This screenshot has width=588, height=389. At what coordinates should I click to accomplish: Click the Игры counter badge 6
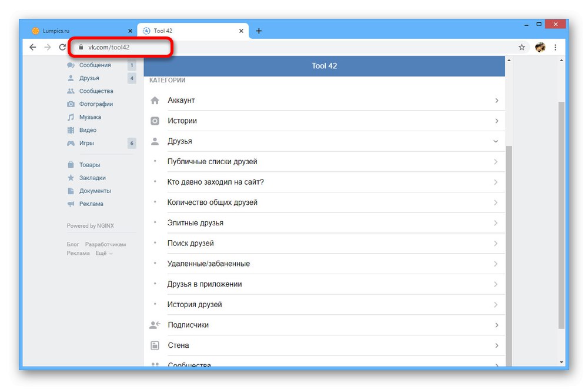click(132, 143)
